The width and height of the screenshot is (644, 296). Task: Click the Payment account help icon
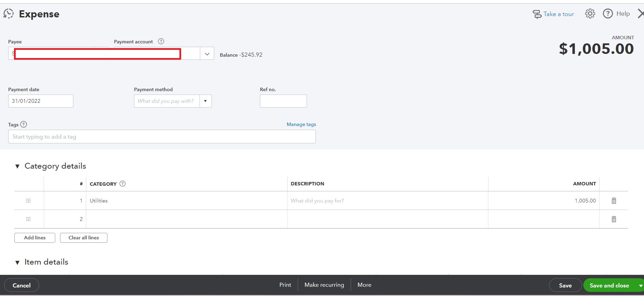[x=161, y=41]
